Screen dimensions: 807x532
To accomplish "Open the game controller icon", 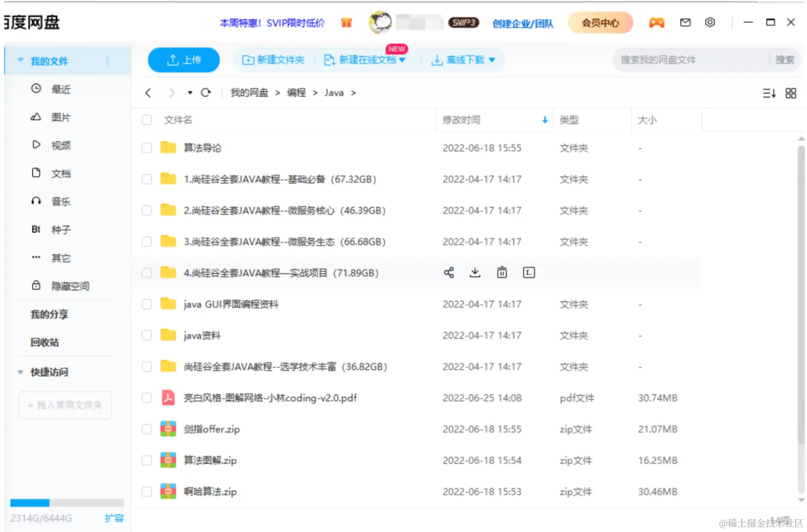I will point(657,23).
